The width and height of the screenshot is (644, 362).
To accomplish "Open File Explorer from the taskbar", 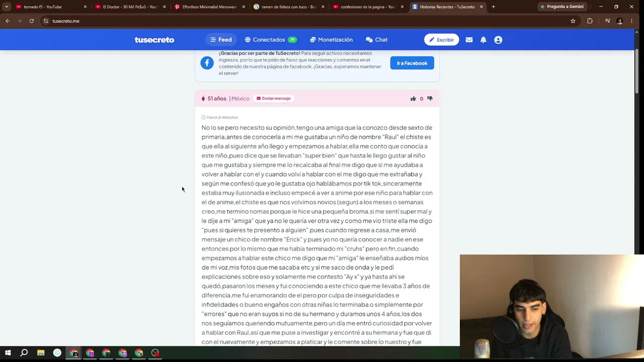I will click(41, 353).
